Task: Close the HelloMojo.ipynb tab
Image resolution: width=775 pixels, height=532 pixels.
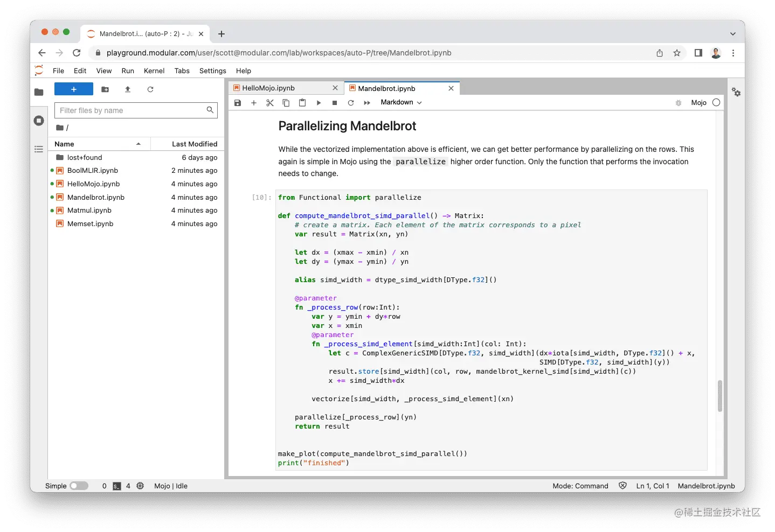Action: pos(335,88)
